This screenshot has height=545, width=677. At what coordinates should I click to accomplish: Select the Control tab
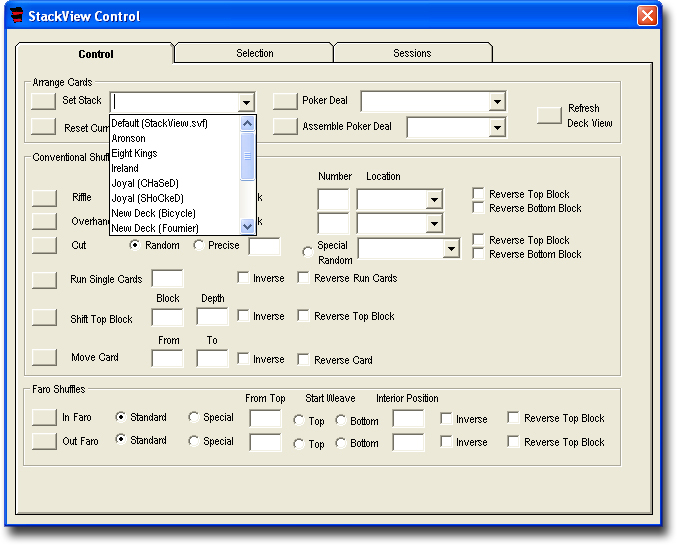(95, 54)
